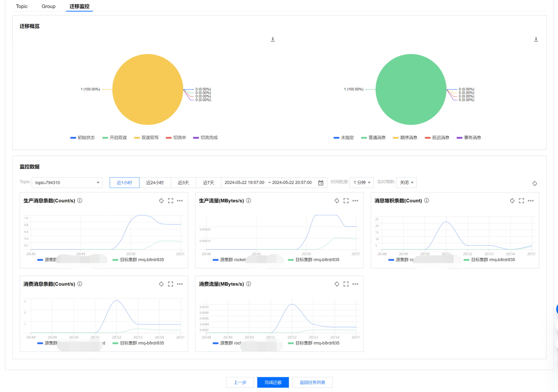This screenshot has width=558, height=392.
Task: Download the migration status pie chart
Action: click(273, 39)
